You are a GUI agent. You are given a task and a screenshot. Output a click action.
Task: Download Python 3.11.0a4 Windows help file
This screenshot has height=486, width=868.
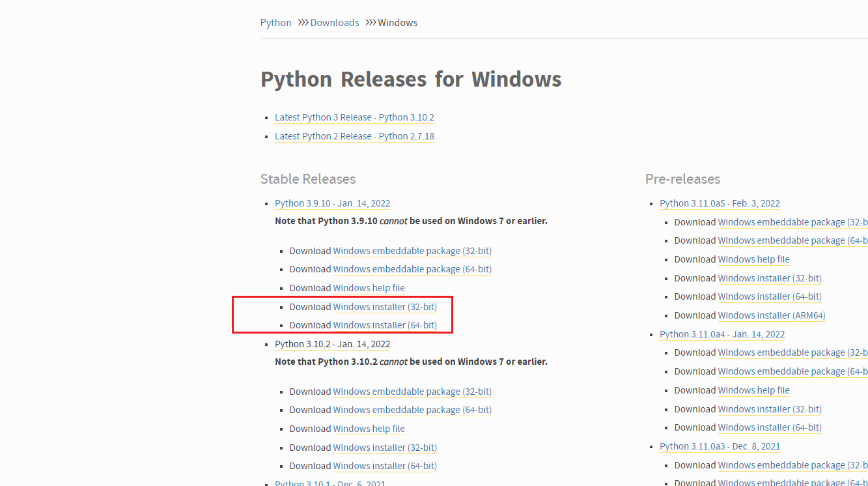754,390
